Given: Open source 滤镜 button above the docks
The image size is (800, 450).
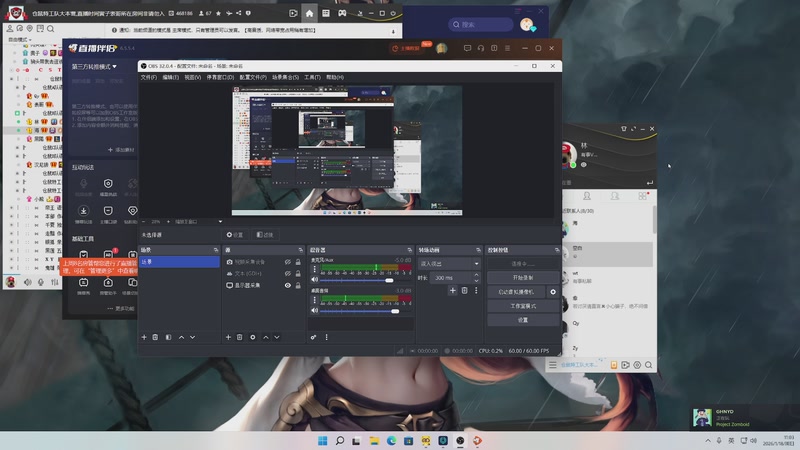Looking at the screenshot, I should pos(265,235).
